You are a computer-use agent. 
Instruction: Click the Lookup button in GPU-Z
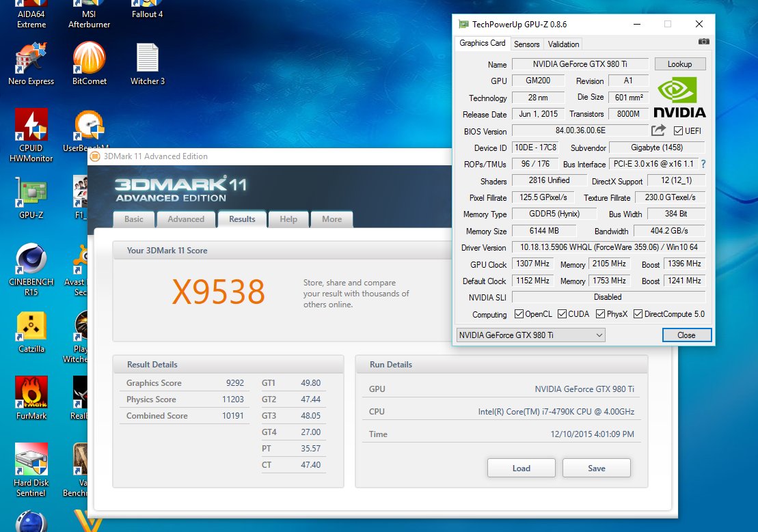(x=679, y=64)
